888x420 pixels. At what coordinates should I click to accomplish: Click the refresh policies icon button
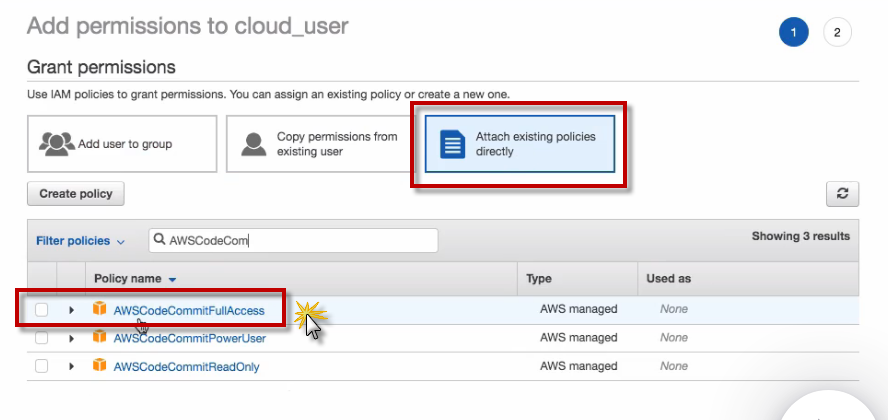pyautogui.click(x=842, y=194)
